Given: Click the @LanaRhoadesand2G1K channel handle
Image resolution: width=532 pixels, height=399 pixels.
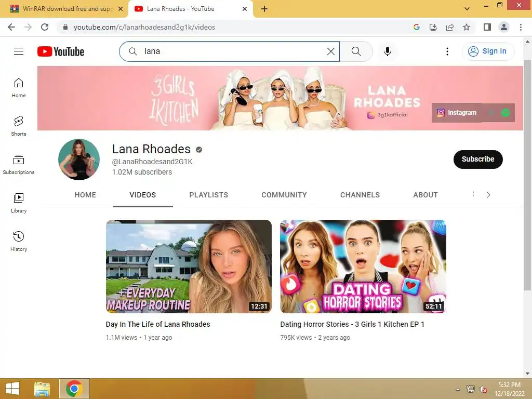Looking at the screenshot, I should point(152,162).
